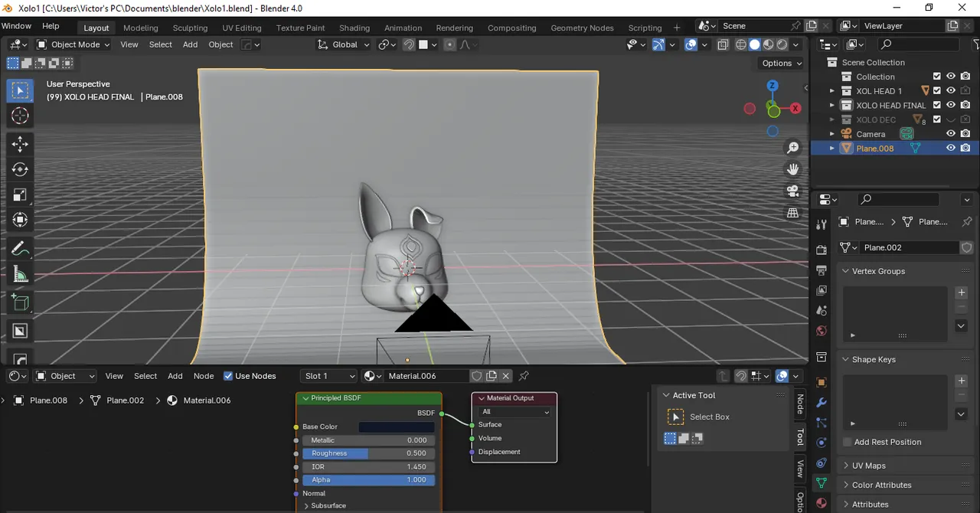Pick the Measure ruler tool
This screenshot has height=513, width=980.
[20, 274]
